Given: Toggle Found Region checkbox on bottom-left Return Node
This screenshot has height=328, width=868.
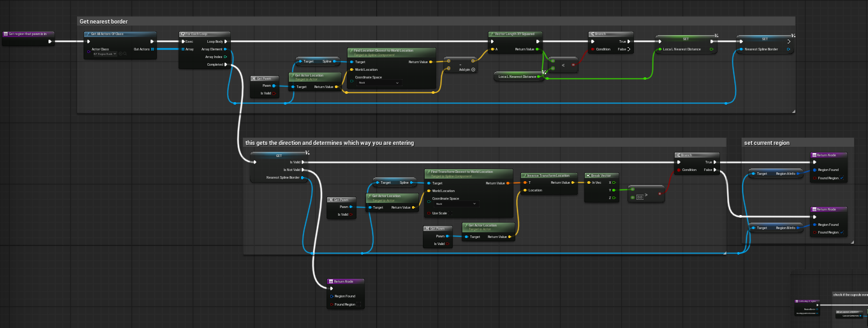Looking at the screenshot, I should (x=359, y=304).
